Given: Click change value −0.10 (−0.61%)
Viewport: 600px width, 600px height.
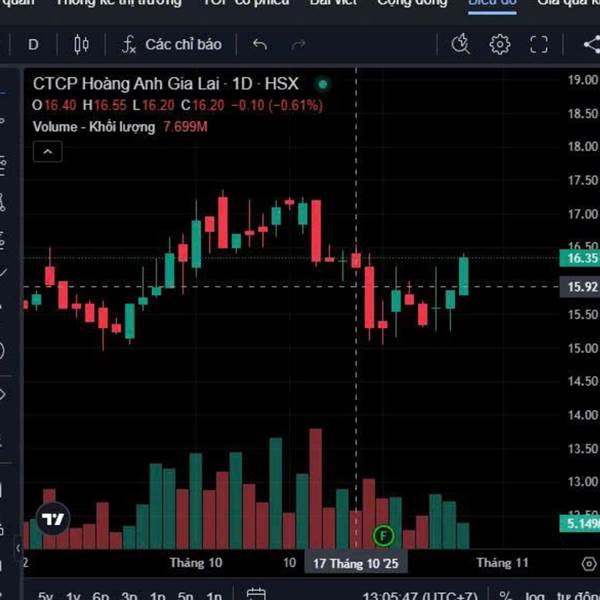Looking at the screenshot, I should tap(277, 105).
